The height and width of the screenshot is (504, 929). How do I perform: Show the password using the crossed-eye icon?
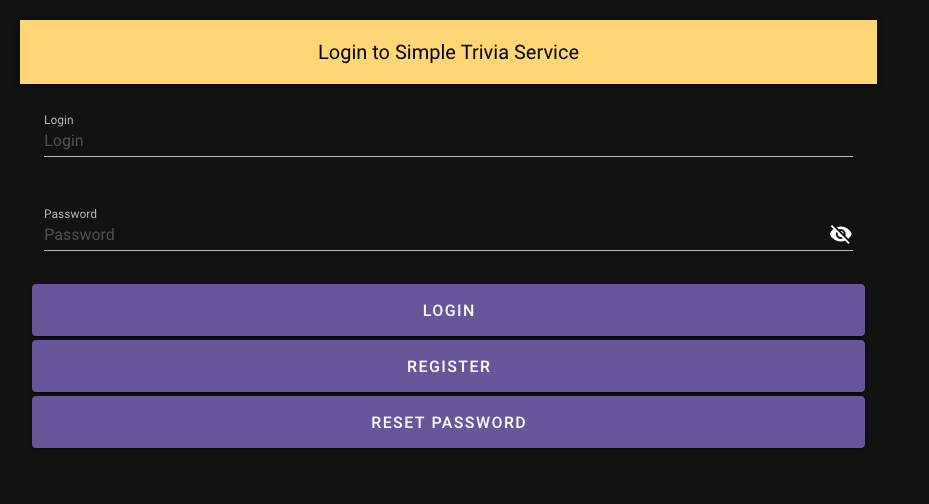(840, 234)
